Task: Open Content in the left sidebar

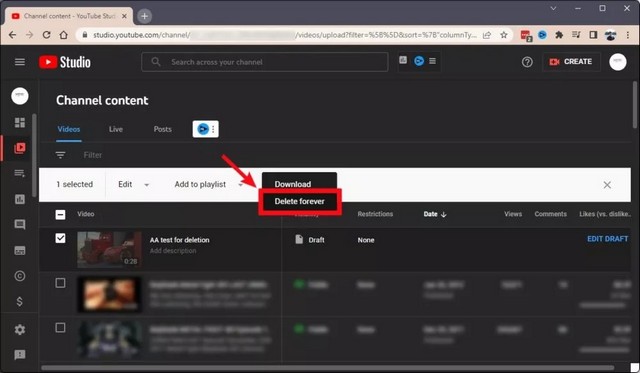Action: click(20, 148)
